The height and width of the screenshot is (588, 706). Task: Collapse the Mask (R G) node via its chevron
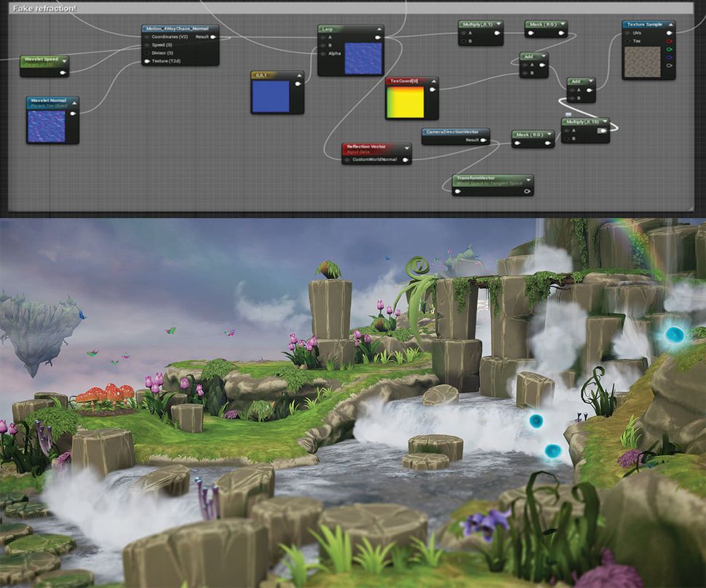point(563,24)
